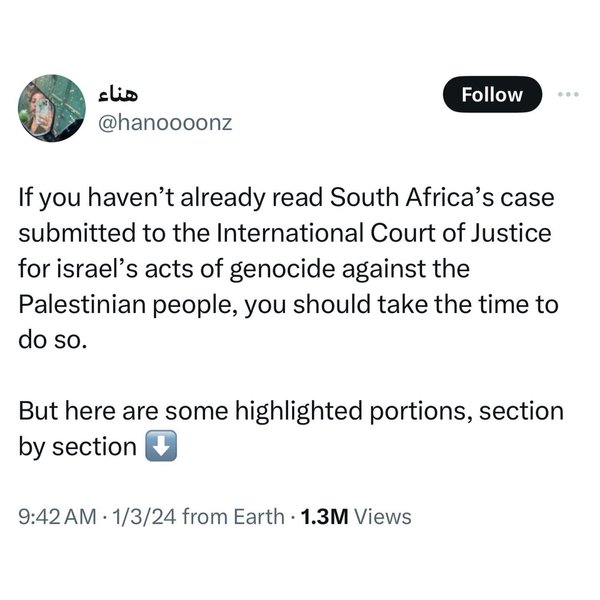600x600 pixels.
Task: Click the Follow button
Action: tap(493, 95)
